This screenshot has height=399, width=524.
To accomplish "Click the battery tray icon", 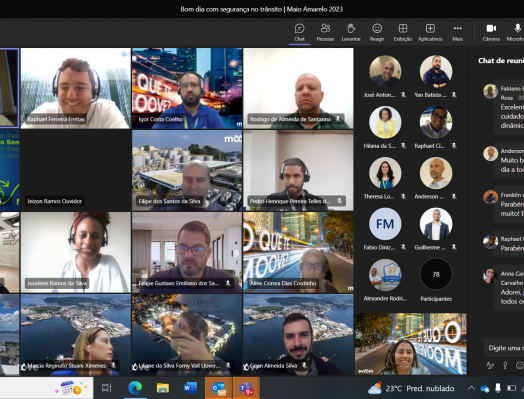I will (x=511, y=388).
